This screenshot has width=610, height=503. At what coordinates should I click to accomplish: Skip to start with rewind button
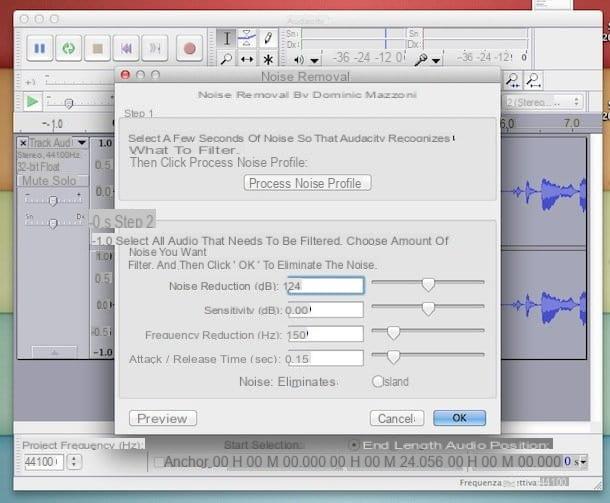point(126,48)
